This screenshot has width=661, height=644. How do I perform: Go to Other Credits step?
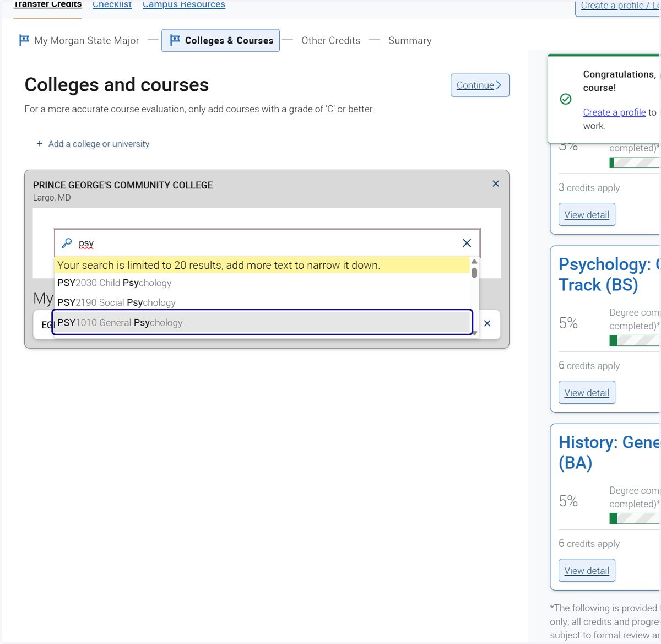coord(330,40)
